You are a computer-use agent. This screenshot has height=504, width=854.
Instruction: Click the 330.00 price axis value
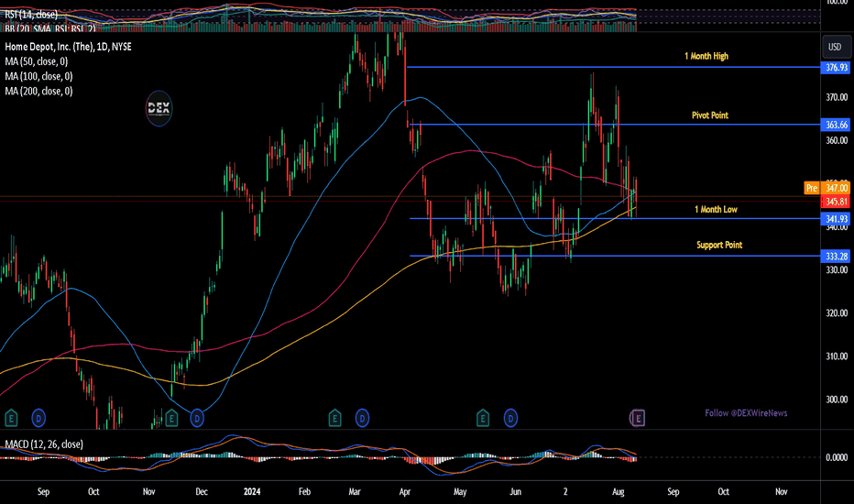[837, 270]
